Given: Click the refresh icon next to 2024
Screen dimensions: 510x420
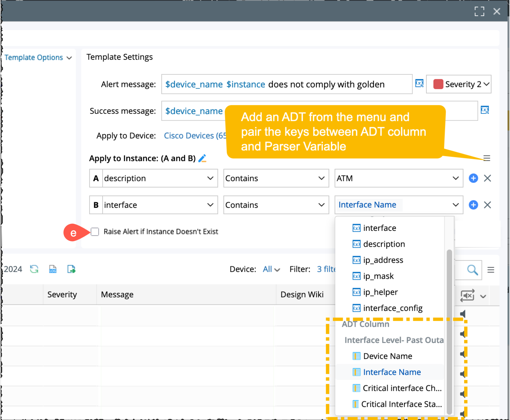Looking at the screenshot, I should coord(34,269).
